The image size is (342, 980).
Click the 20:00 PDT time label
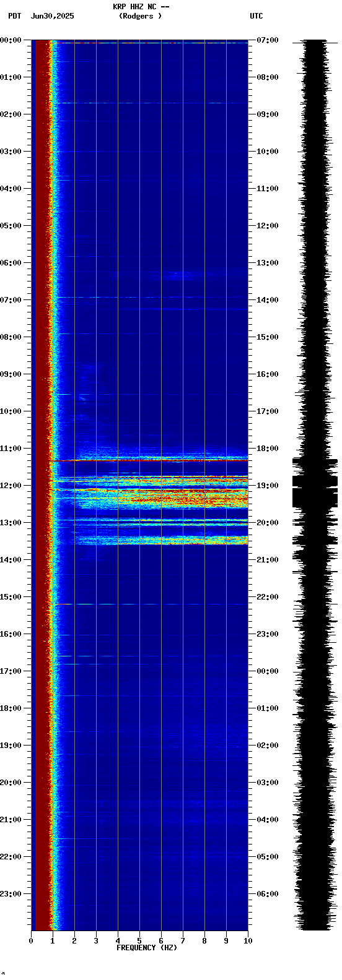(x=11, y=783)
